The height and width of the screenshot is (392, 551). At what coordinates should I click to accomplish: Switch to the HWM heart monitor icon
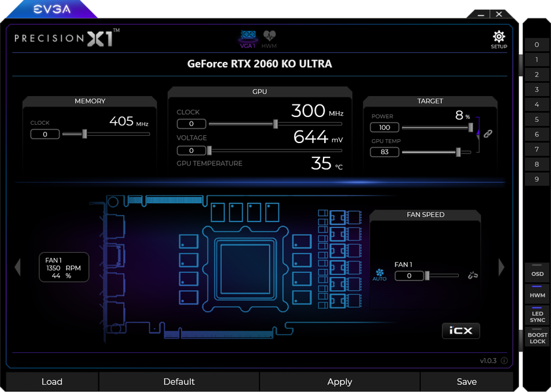coord(269,39)
